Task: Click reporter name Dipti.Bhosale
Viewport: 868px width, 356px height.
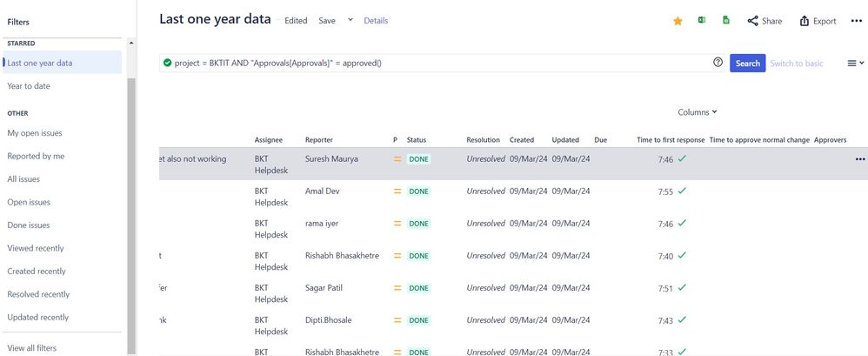Action: point(328,320)
